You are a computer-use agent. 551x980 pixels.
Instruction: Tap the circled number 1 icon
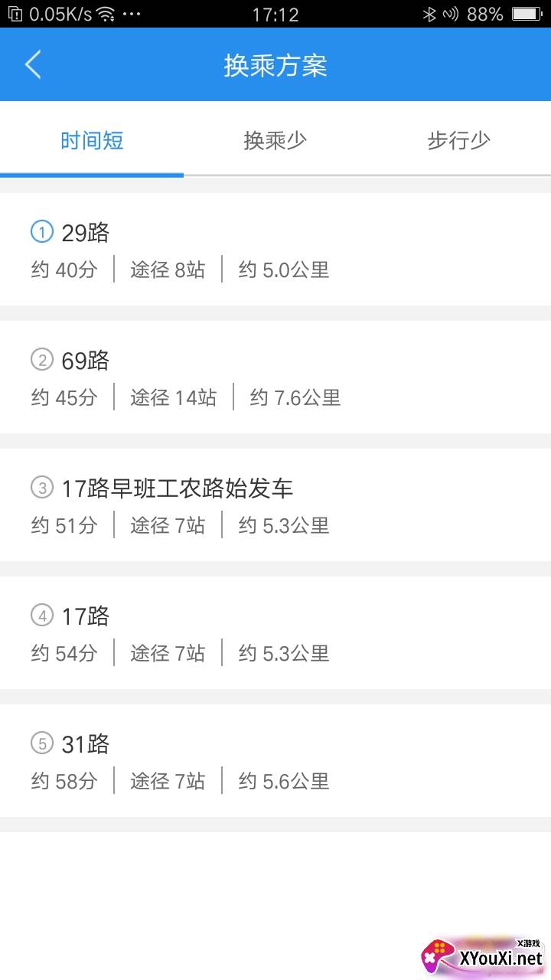41,231
